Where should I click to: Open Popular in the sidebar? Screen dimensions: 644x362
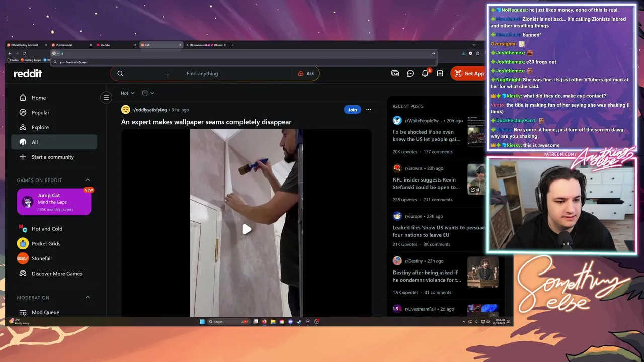(x=54, y=113)
